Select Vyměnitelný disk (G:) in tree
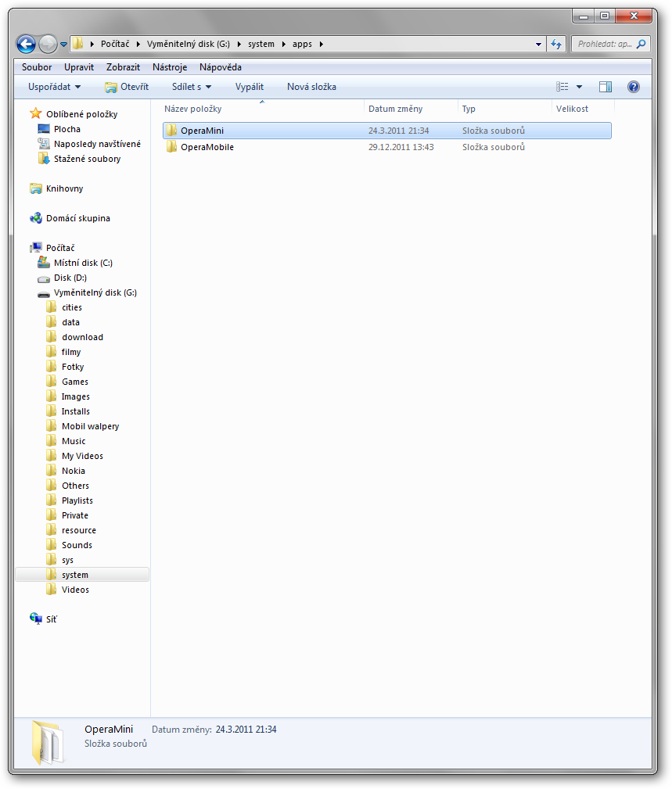Screen dimensions: 672x789 95,293
